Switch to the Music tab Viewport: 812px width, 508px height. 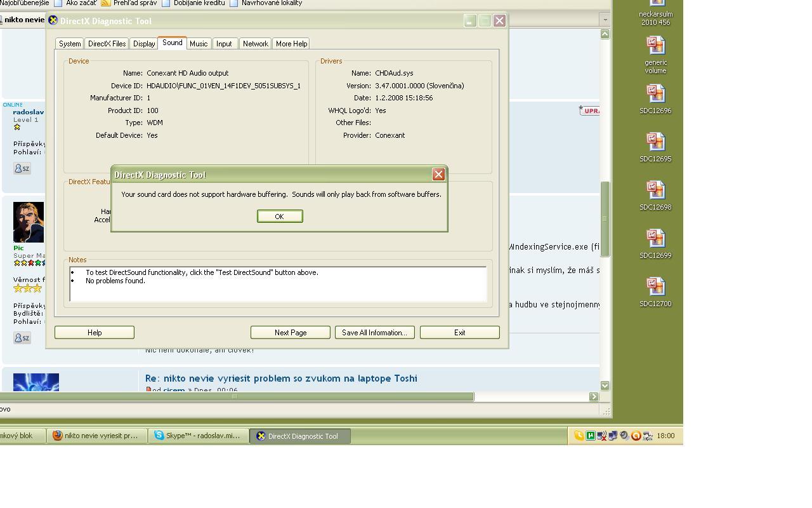click(x=199, y=44)
